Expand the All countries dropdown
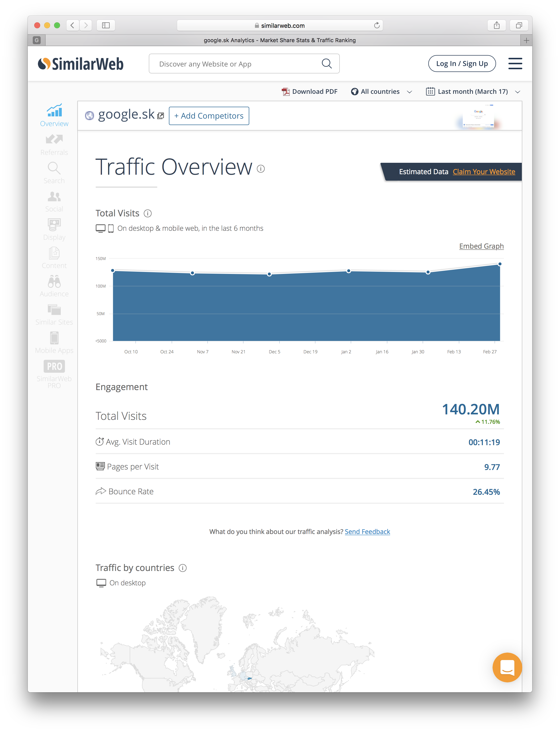Screen dimensions: 560x732 click(x=381, y=92)
